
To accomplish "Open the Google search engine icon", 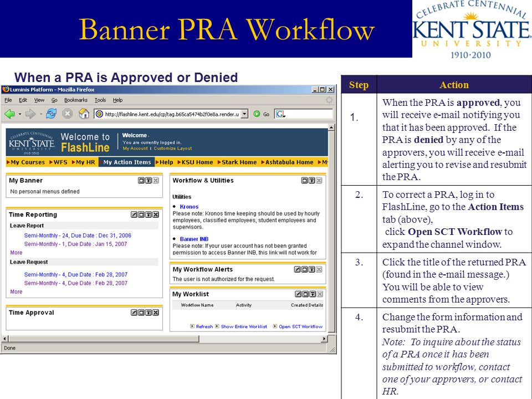I will click(x=280, y=114).
